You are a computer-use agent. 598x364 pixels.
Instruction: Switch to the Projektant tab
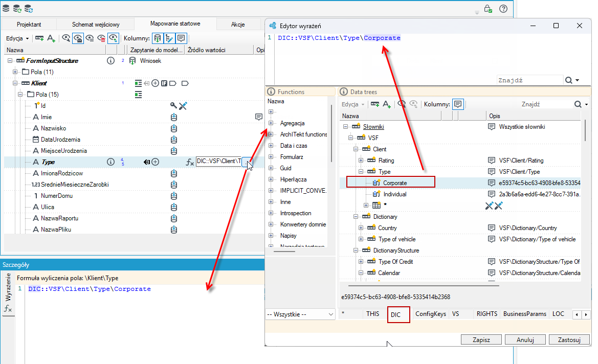(29, 24)
